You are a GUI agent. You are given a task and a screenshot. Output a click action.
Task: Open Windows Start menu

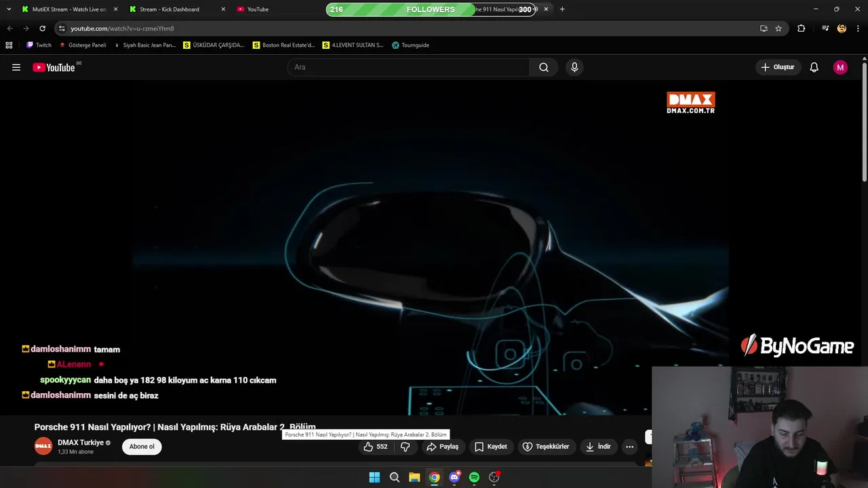click(374, 477)
